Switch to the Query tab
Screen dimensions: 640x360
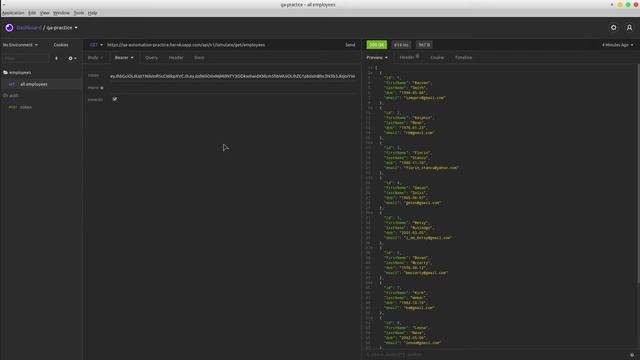tap(151, 58)
